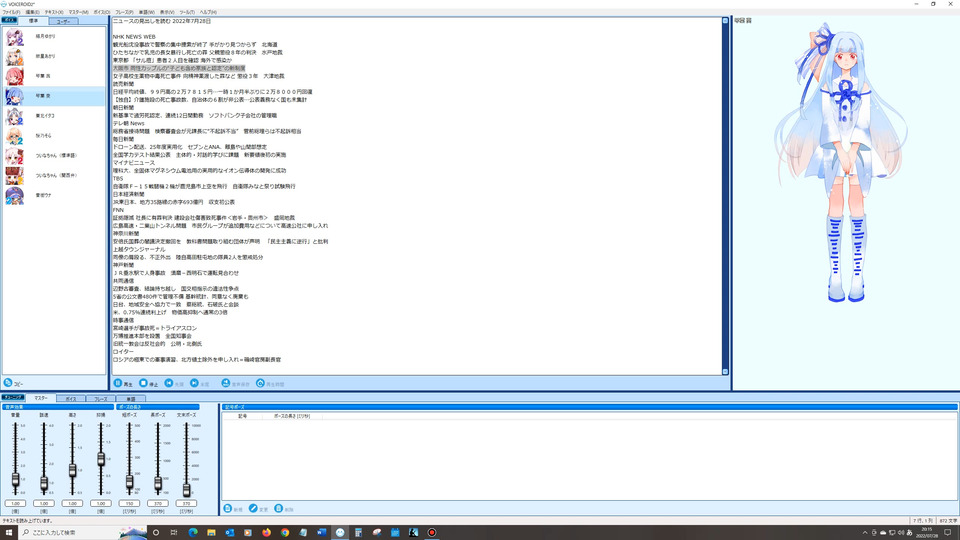The height and width of the screenshot is (540, 960).
Task: Switch to 標準 voice preset tab
Action: pyautogui.click(x=33, y=21)
